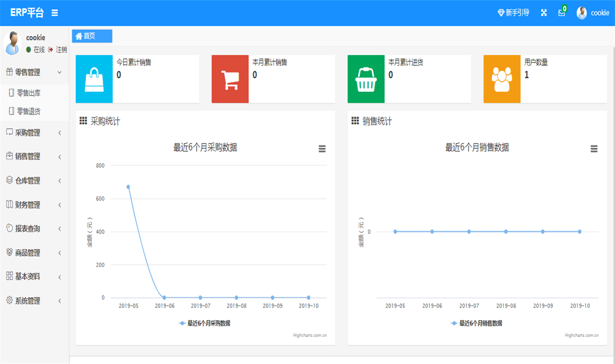Open the messages envelope icon
615x364 pixels.
pos(562,13)
